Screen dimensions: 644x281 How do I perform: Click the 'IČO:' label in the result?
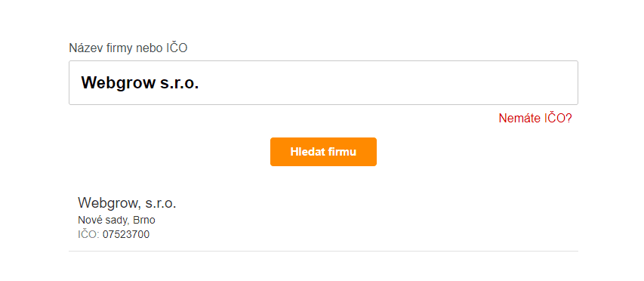coord(89,235)
